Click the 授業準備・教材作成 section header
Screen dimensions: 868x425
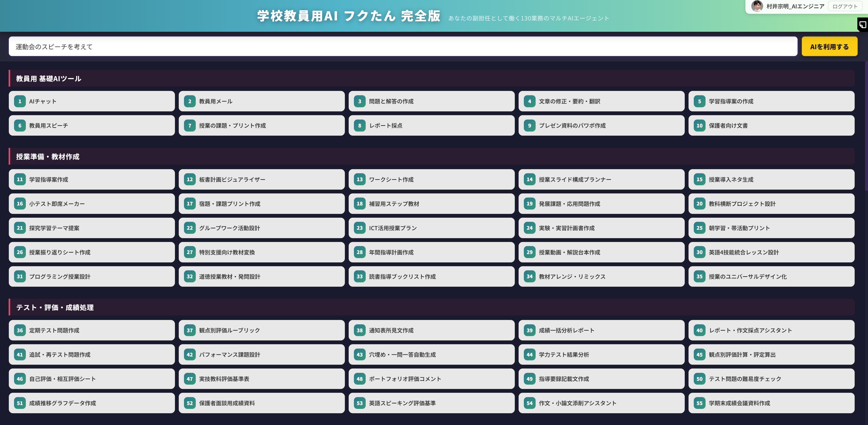tap(47, 156)
